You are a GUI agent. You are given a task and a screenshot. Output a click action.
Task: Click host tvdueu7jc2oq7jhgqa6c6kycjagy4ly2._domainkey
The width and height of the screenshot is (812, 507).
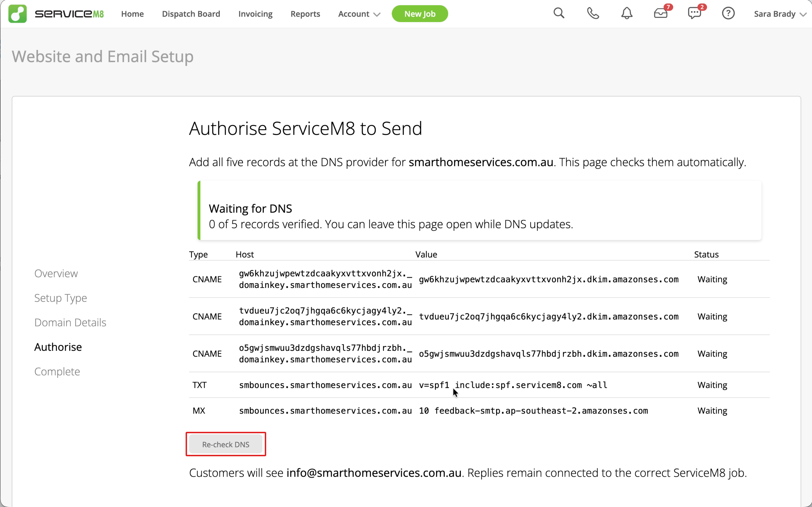tap(325, 316)
